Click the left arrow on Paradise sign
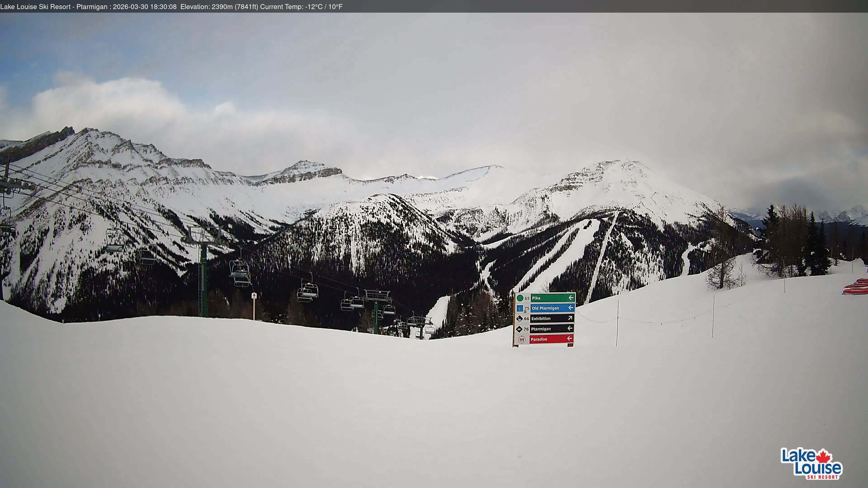Screen dimensions: 868x488 (569, 338)
